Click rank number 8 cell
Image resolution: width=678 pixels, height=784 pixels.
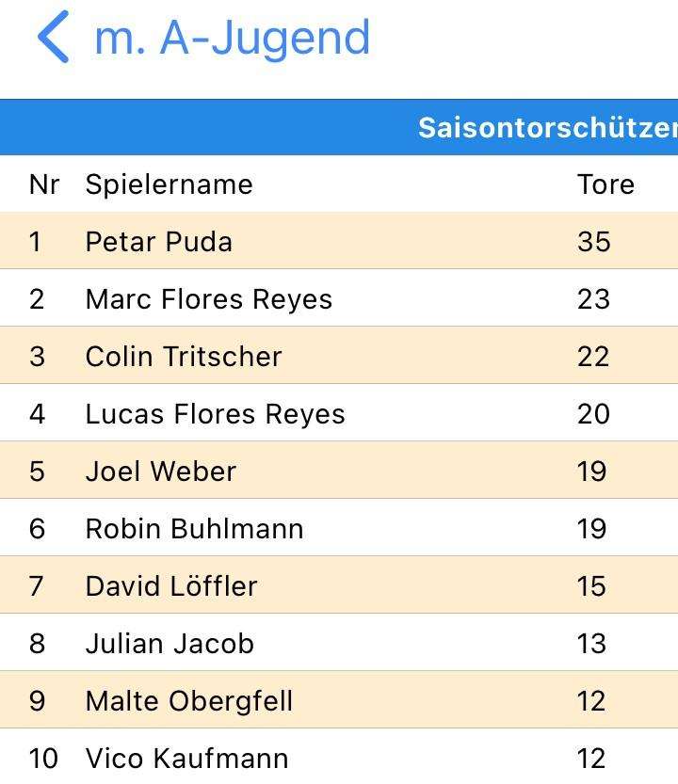[37, 644]
